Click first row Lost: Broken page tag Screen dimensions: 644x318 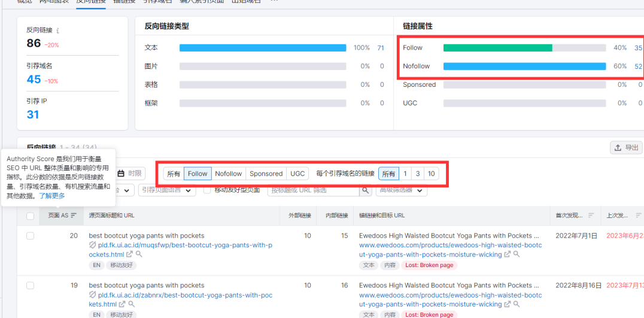pyautogui.click(x=429, y=265)
